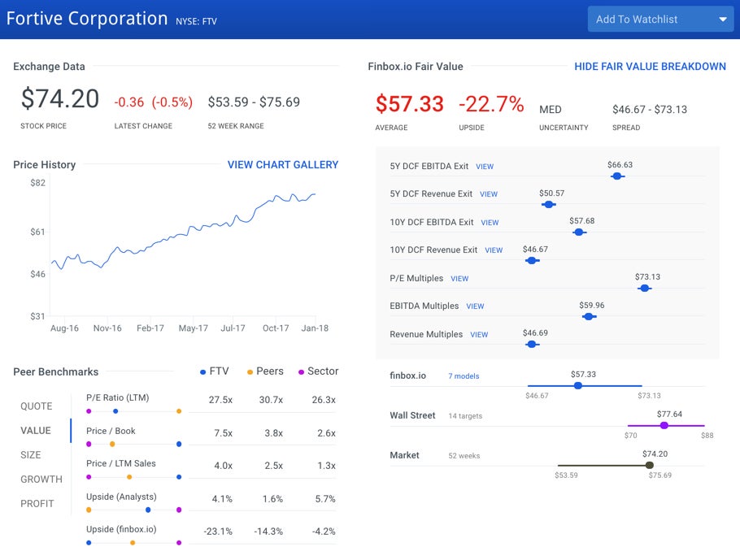Click the Peers P/E ratio value 30.7x
740x560 pixels.
pos(271,400)
